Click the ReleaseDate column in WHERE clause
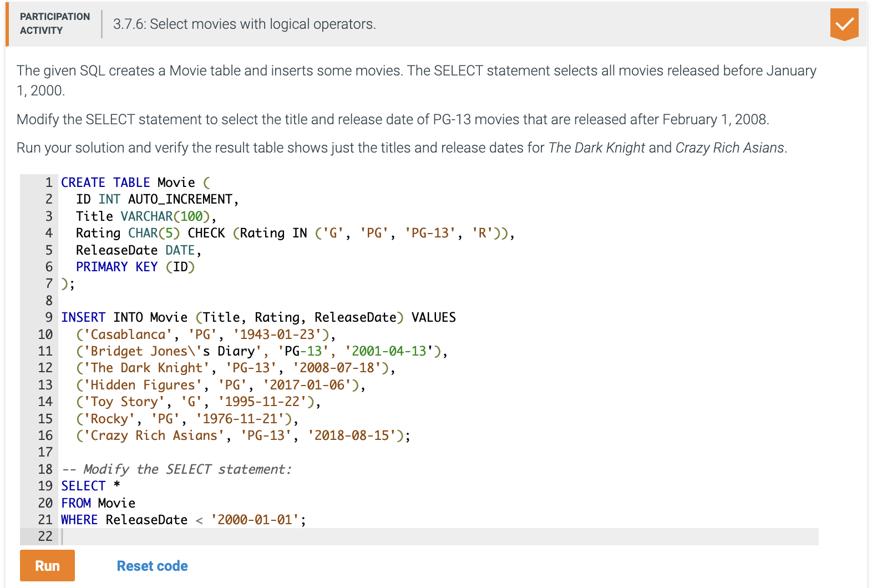The image size is (872, 588). pos(146,520)
